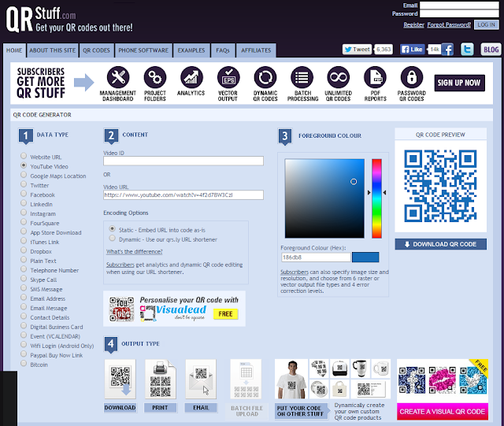Screen dimensions: 504x426
Task: Click the Password QR Codes lock icon
Action: tap(412, 77)
